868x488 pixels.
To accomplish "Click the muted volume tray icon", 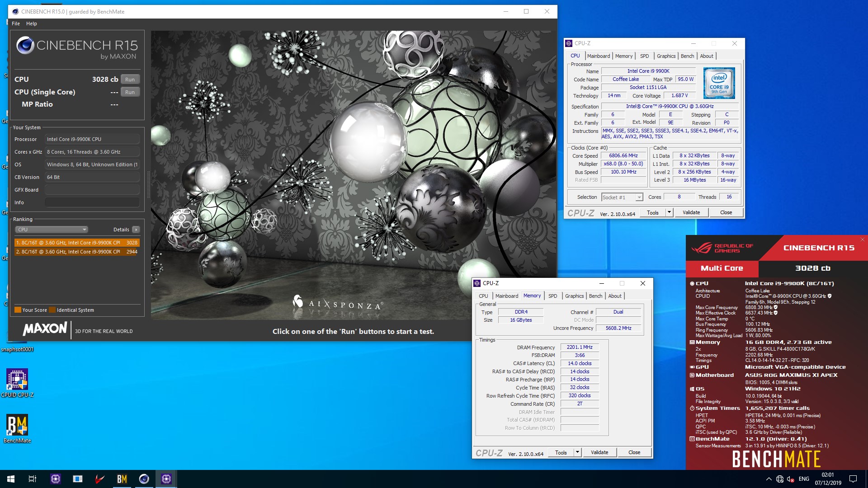I will tap(791, 479).
